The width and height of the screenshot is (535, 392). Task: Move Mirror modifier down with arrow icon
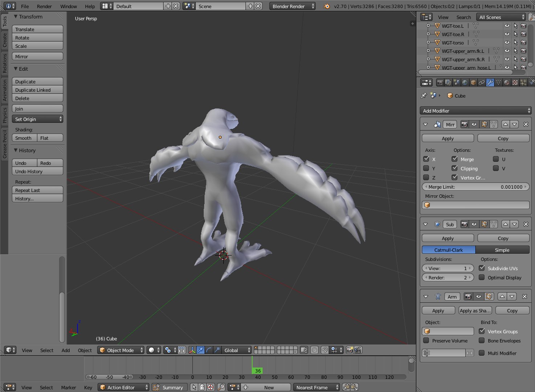point(514,124)
